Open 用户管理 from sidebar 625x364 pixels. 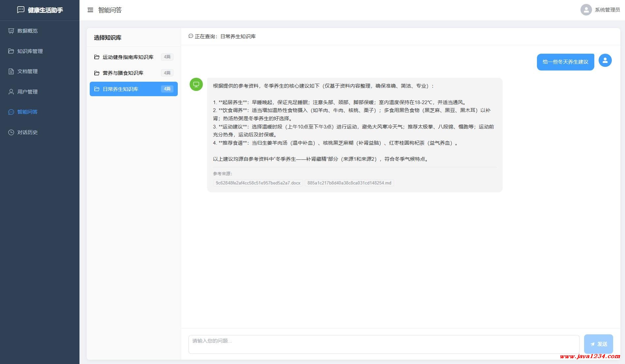[27, 92]
